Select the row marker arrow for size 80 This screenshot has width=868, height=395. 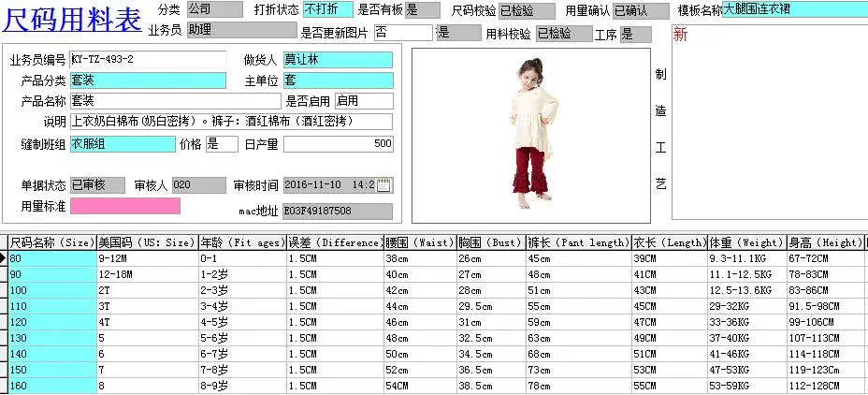4,258
